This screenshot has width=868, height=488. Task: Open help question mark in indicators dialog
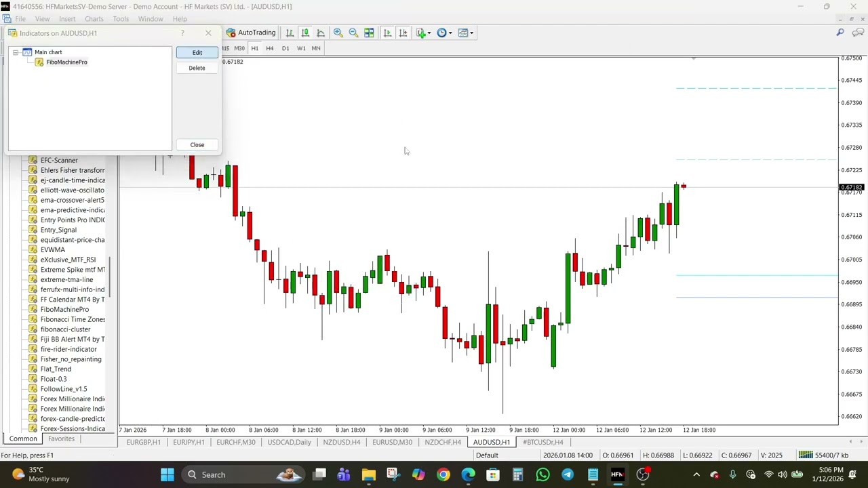pyautogui.click(x=182, y=33)
